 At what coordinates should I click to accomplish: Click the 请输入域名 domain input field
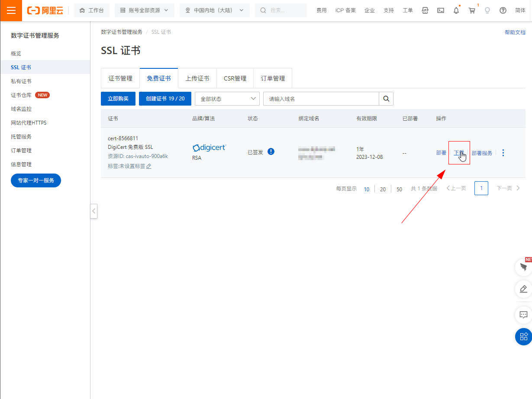(321, 99)
